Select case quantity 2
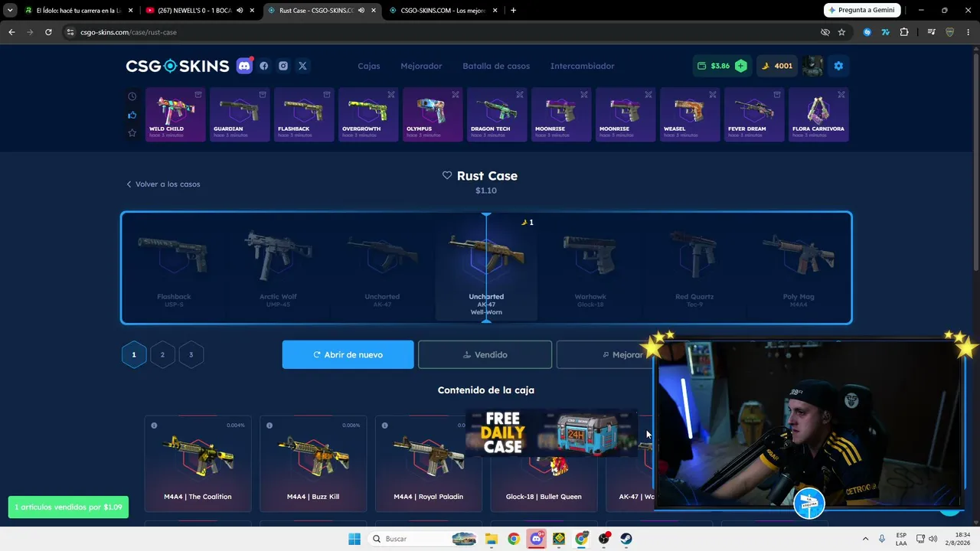 click(x=162, y=354)
